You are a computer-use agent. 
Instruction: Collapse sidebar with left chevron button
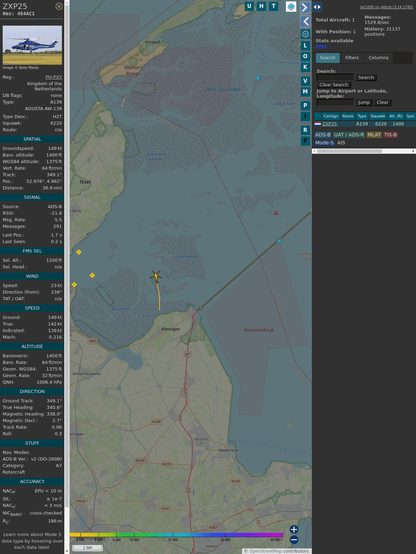pyautogui.click(x=305, y=22)
